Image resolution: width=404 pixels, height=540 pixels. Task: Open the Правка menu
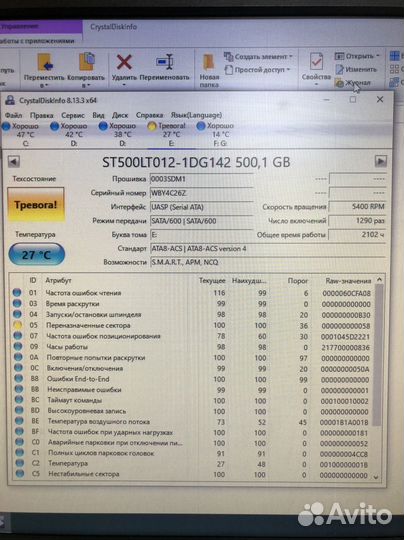(42, 115)
